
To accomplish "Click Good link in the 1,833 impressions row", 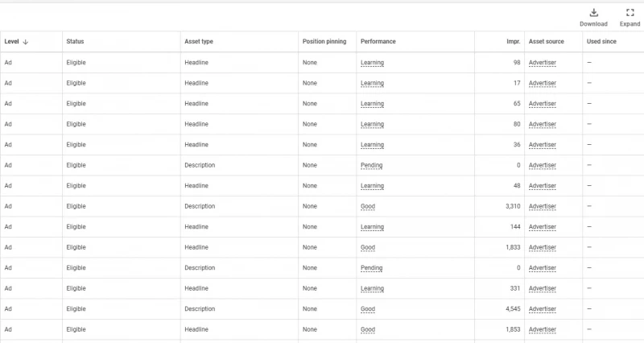I will pyautogui.click(x=368, y=248).
